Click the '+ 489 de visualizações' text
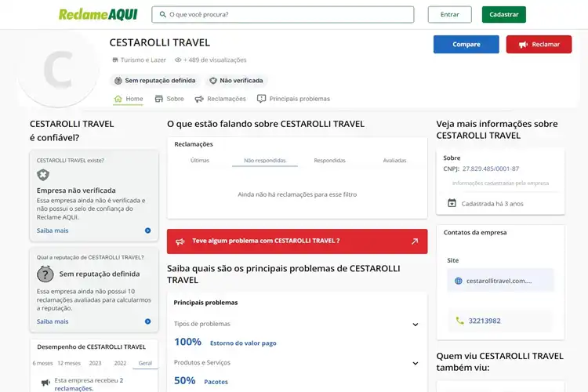 (x=215, y=60)
